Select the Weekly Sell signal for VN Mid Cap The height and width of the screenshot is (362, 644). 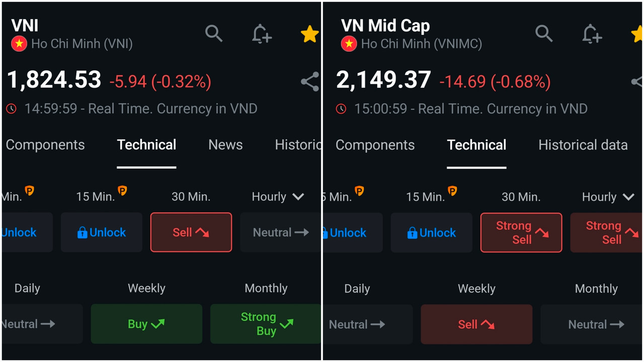pos(476,324)
